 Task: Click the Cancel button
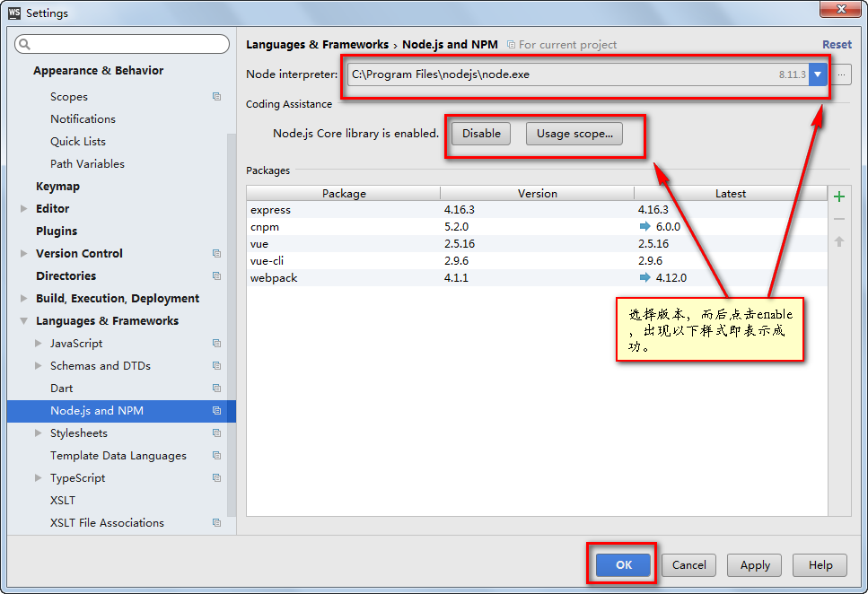pyautogui.click(x=688, y=564)
